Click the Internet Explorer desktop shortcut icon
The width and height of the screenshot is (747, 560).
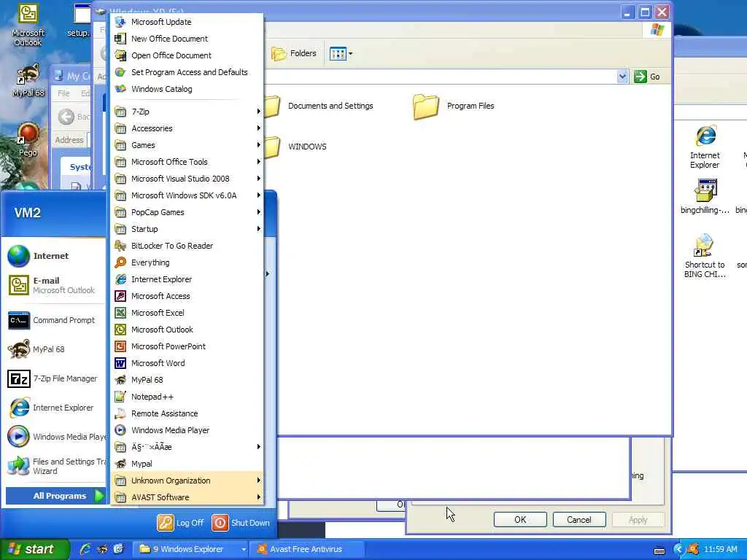[x=705, y=147]
